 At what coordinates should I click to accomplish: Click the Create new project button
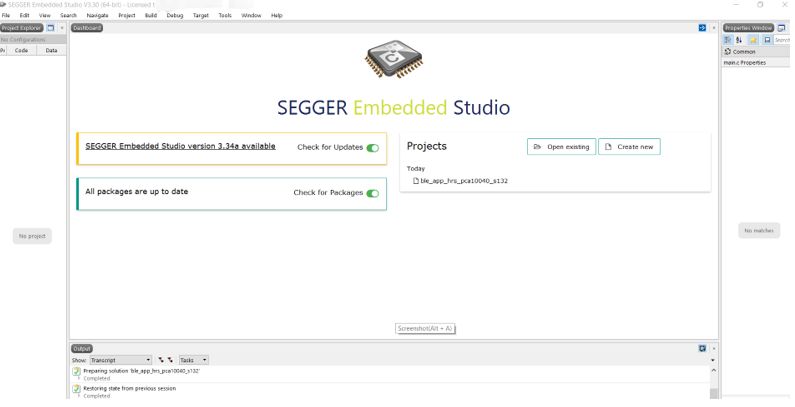coord(629,146)
